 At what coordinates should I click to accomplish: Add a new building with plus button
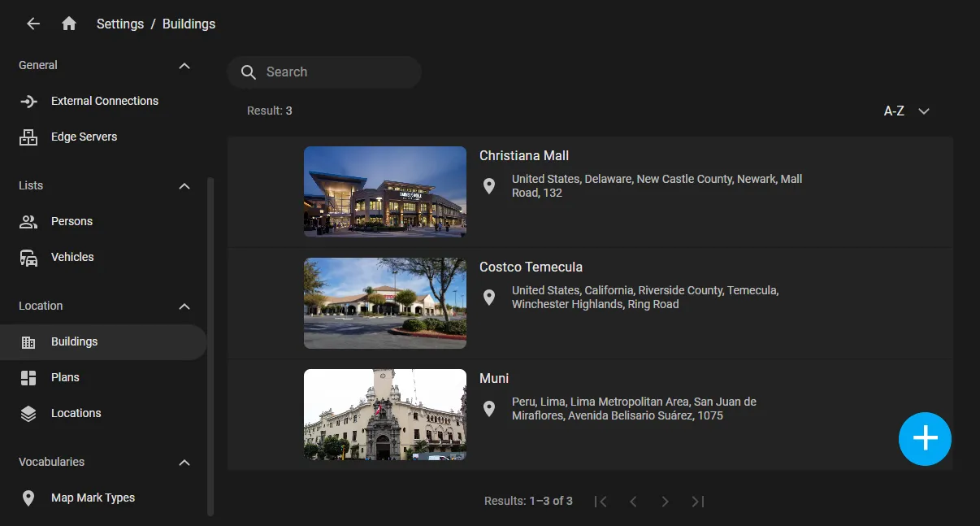pyautogui.click(x=925, y=439)
